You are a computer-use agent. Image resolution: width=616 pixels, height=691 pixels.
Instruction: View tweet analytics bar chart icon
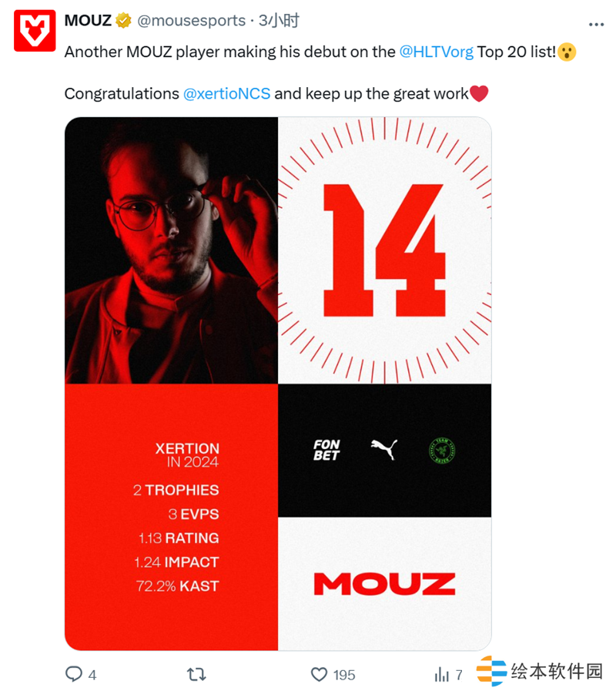[441, 674]
